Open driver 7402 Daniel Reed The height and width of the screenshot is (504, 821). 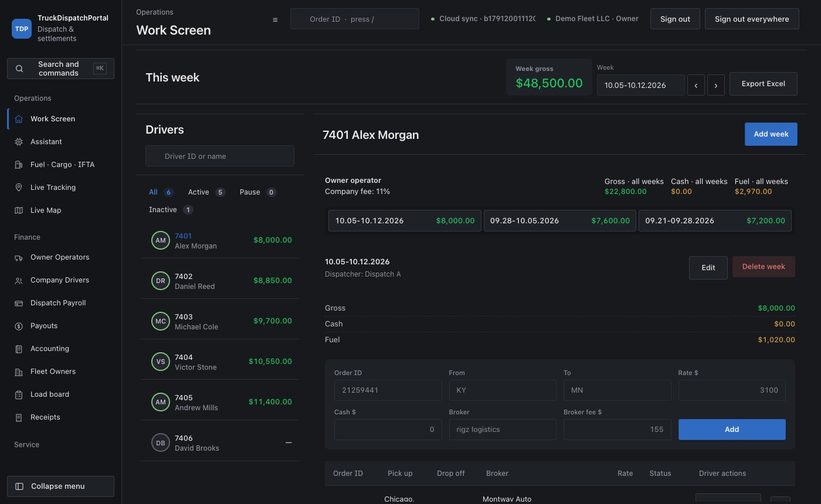point(220,281)
